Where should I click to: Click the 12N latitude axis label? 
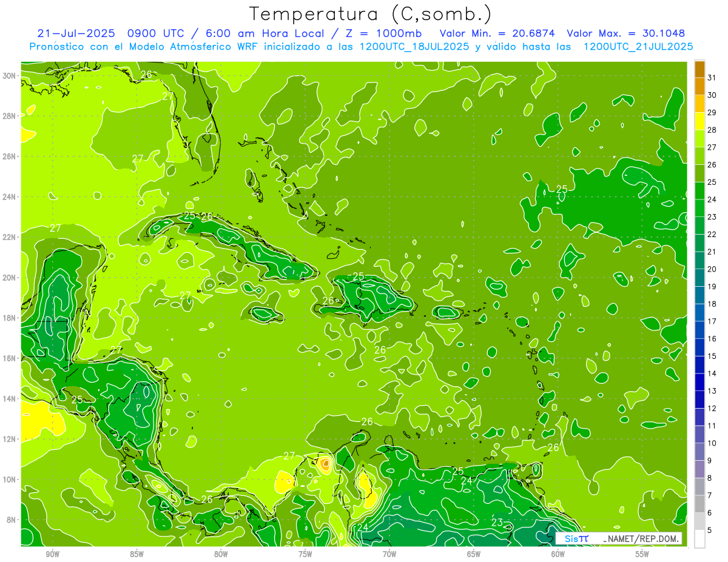(x=9, y=439)
